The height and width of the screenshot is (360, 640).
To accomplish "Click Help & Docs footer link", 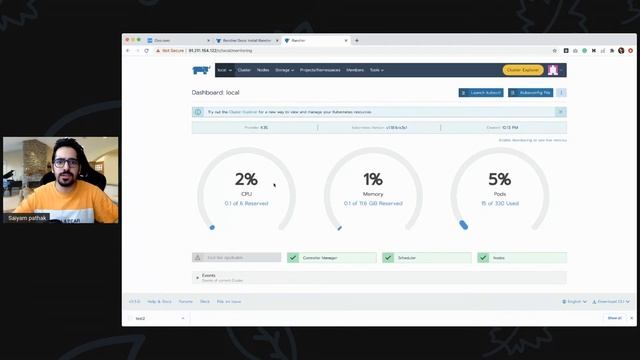I will (x=159, y=301).
